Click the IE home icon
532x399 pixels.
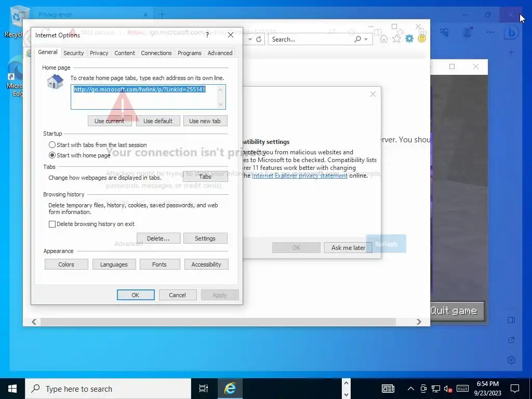pyautogui.click(x=384, y=38)
